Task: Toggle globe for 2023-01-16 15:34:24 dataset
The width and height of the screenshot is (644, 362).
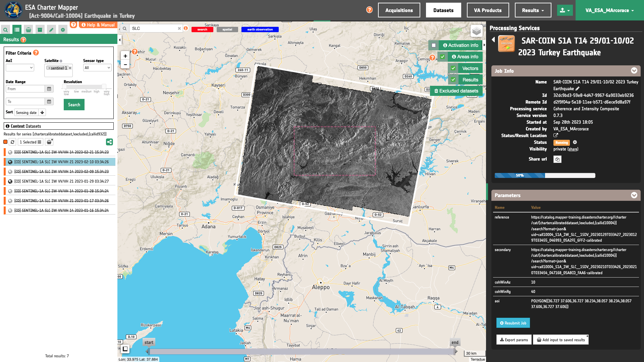Action: click(x=10, y=210)
